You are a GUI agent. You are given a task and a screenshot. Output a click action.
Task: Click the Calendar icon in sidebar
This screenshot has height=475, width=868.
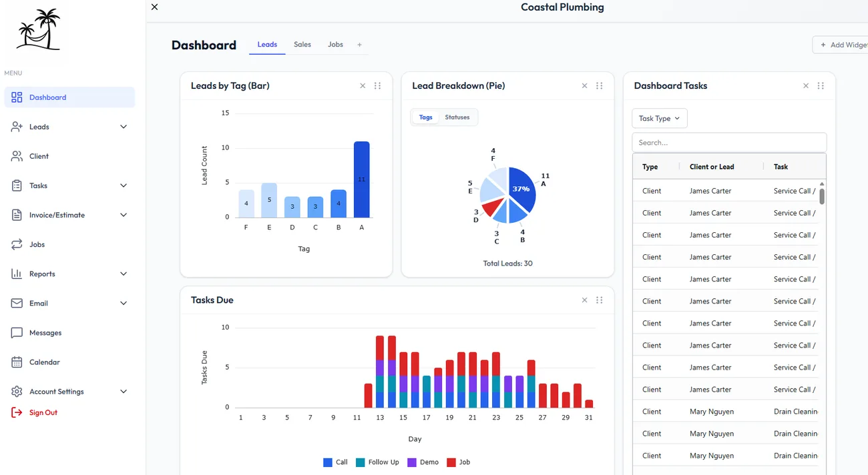point(17,362)
